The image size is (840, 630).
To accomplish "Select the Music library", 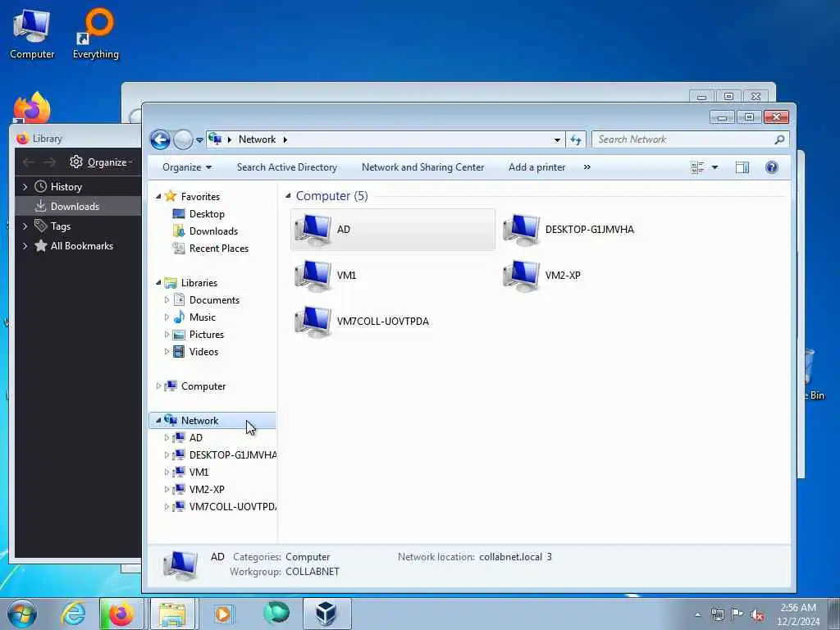I will pyautogui.click(x=202, y=317).
